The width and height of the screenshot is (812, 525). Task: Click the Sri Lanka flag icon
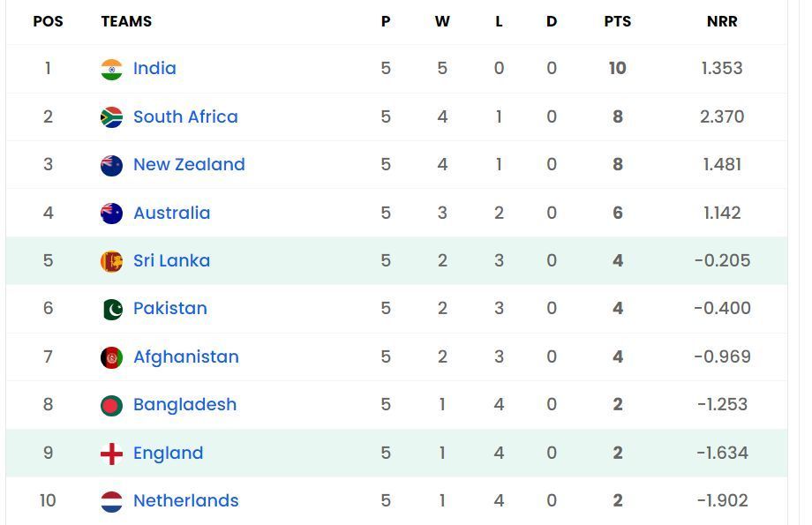(x=111, y=260)
